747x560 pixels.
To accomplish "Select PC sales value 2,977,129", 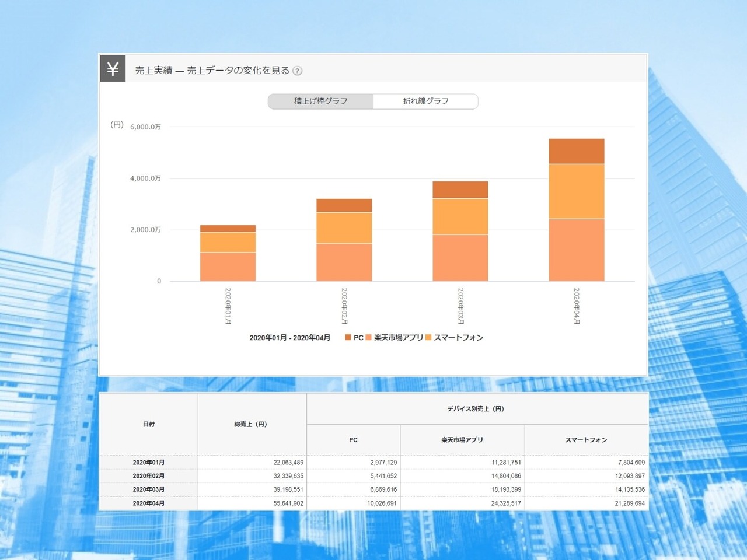I will [383, 463].
